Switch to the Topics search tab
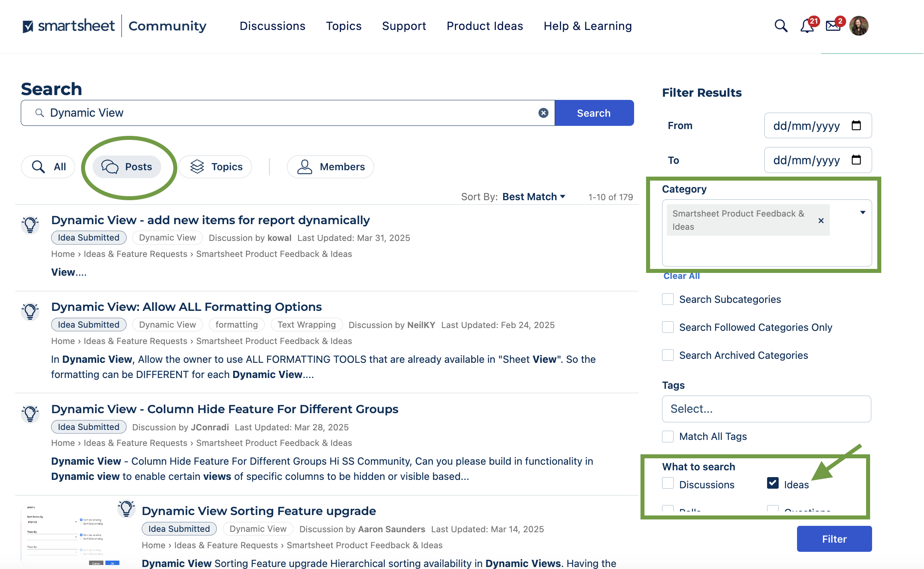Viewport: 924px width, 569px height. pyautogui.click(x=216, y=167)
